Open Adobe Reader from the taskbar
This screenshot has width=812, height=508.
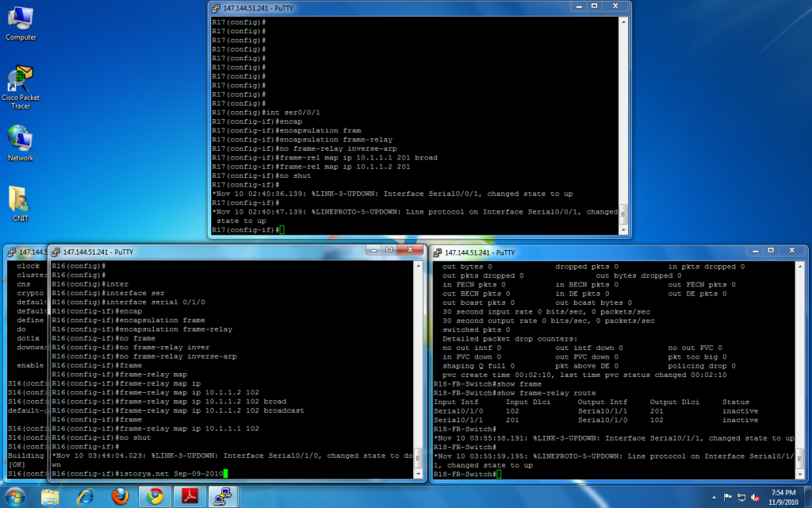pyautogui.click(x=190, y=497)
